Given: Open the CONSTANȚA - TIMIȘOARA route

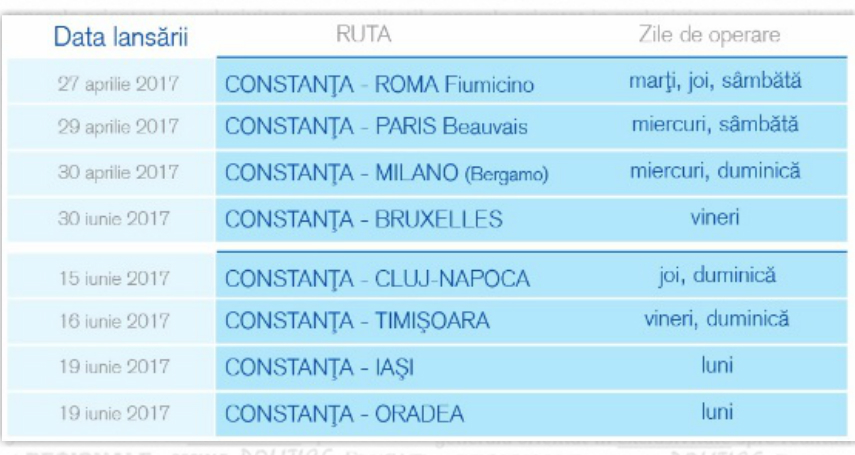Looking at the screenshot, I should click(357, 322).
